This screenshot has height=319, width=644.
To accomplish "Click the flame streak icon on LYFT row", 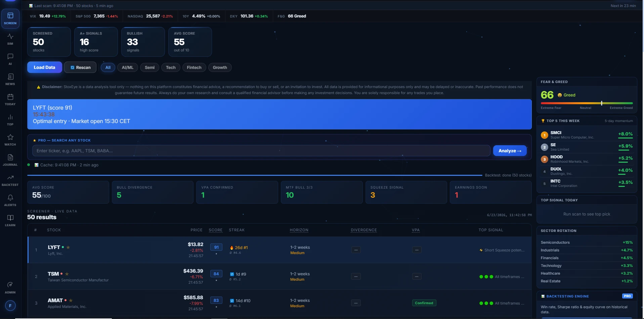I will (231, 248).
